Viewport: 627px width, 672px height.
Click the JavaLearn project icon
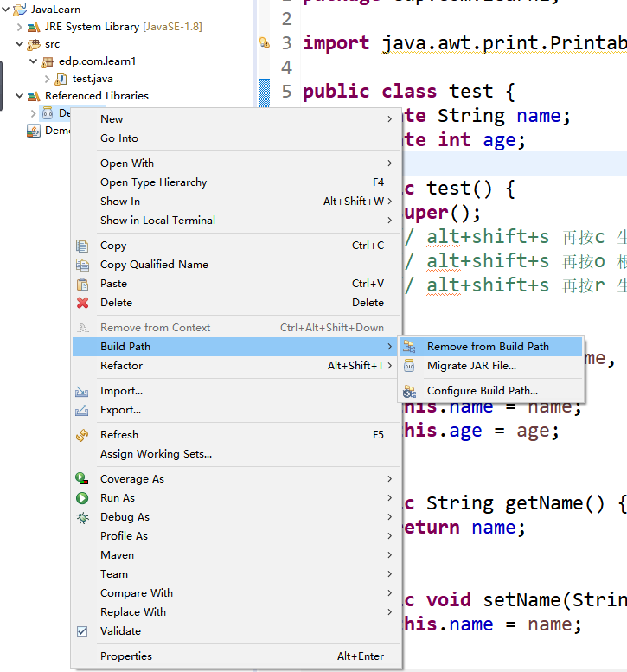click(20, 9)
